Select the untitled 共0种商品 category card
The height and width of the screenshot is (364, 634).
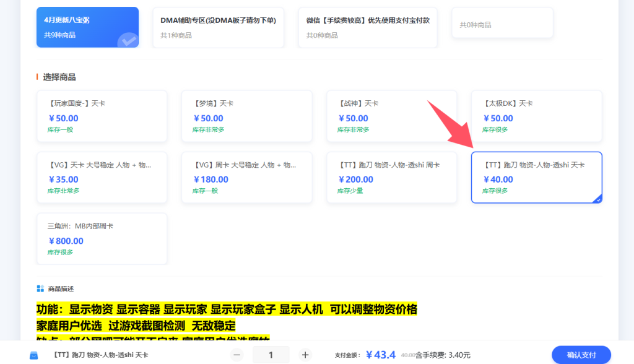(502, 23)
